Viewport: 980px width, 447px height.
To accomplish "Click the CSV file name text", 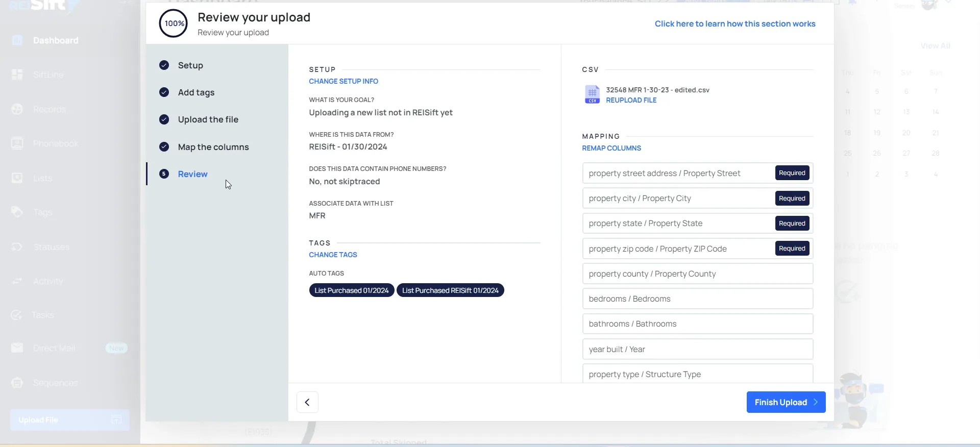I will 657,90.
